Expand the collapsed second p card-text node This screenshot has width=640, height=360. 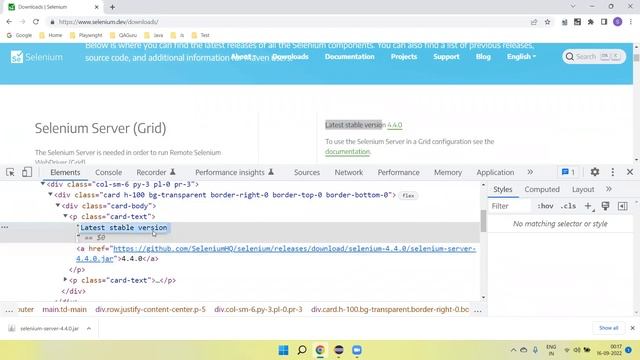[x=65, y=280]
